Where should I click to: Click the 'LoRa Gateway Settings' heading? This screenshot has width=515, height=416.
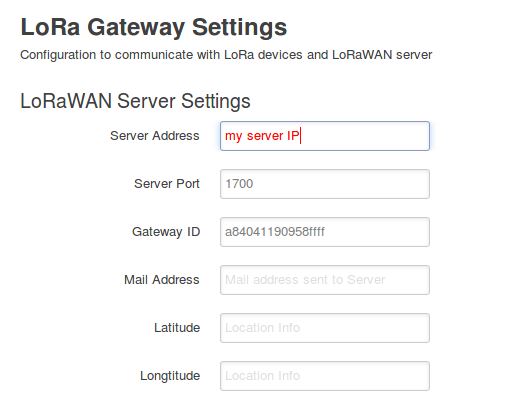click(x=154, y=27)
